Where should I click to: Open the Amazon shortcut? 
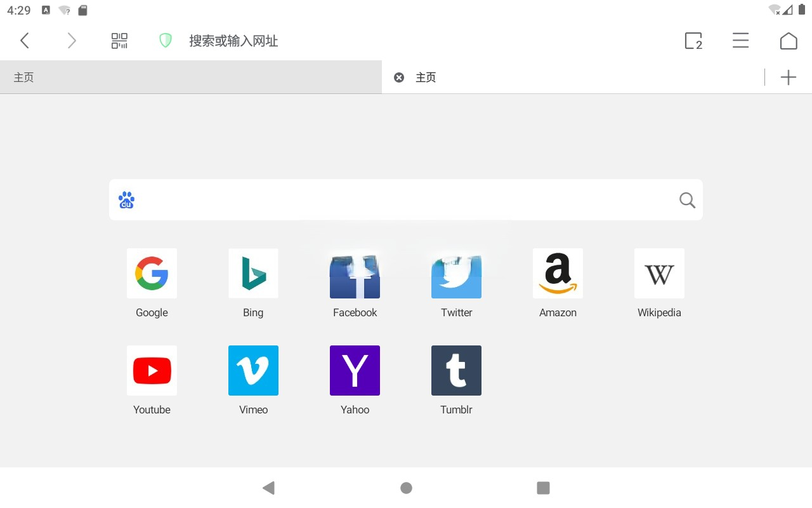pos(558,283)
